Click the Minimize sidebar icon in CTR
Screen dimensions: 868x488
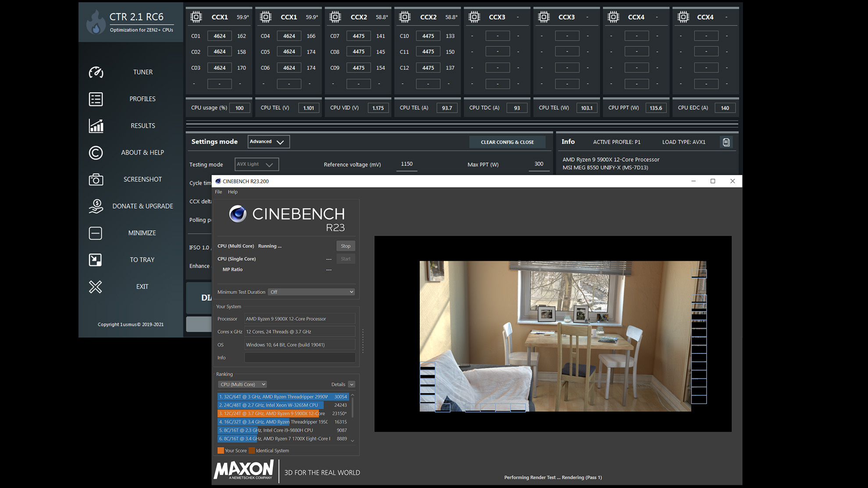(96, 233)
